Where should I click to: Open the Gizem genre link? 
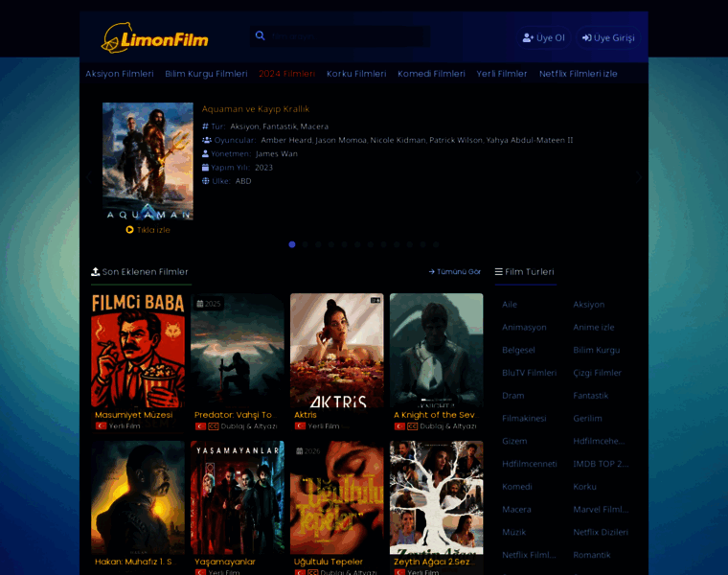pos(514,441)
